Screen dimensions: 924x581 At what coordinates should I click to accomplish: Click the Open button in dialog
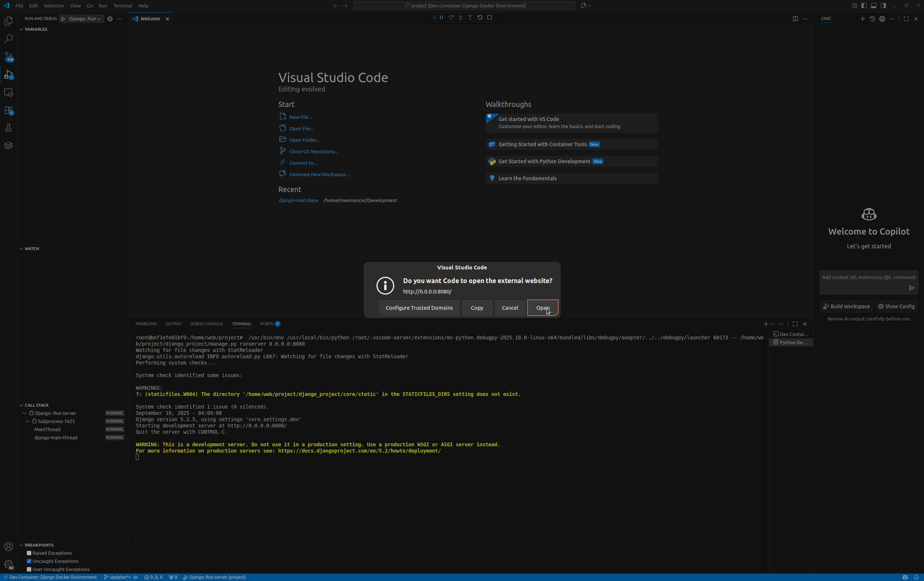click(542, 308)
